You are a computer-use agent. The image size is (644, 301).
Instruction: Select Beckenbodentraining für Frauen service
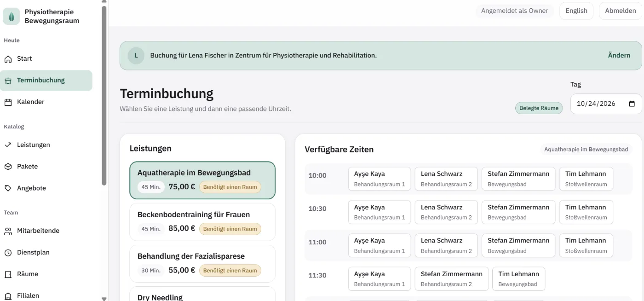(x=202, y=222)
